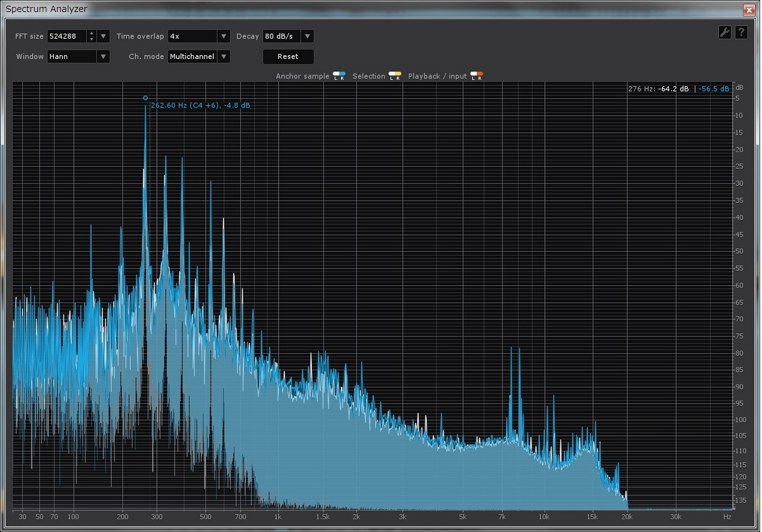
Task: Toggle Selection right channel
Action: (398, 76)
